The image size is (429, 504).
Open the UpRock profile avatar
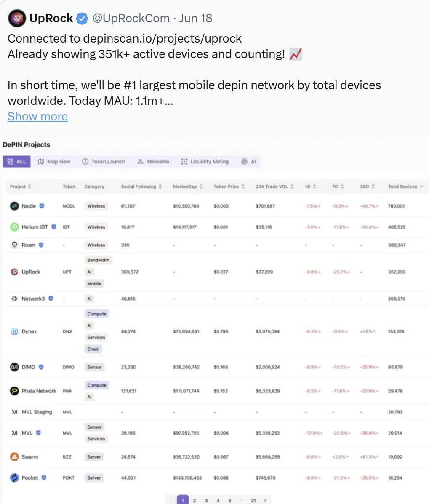[17, 19]
